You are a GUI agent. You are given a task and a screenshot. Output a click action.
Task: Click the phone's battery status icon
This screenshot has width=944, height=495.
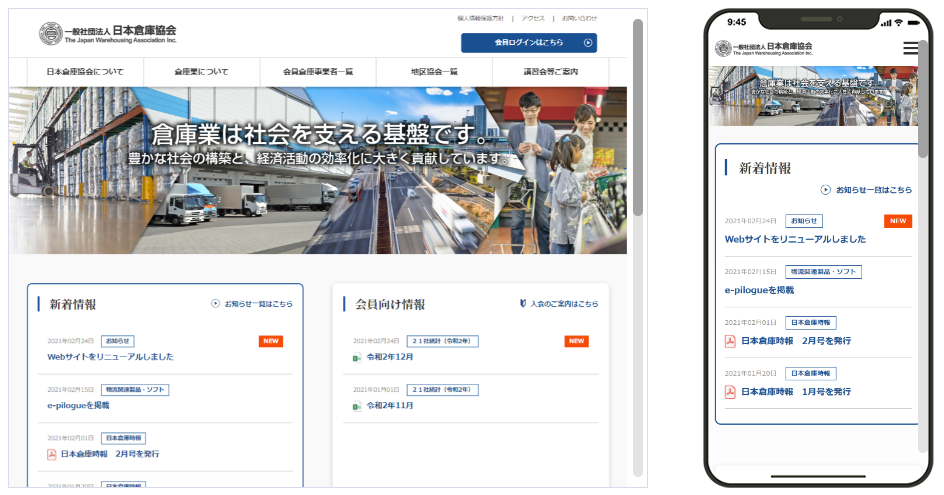(x=914, y=22)
